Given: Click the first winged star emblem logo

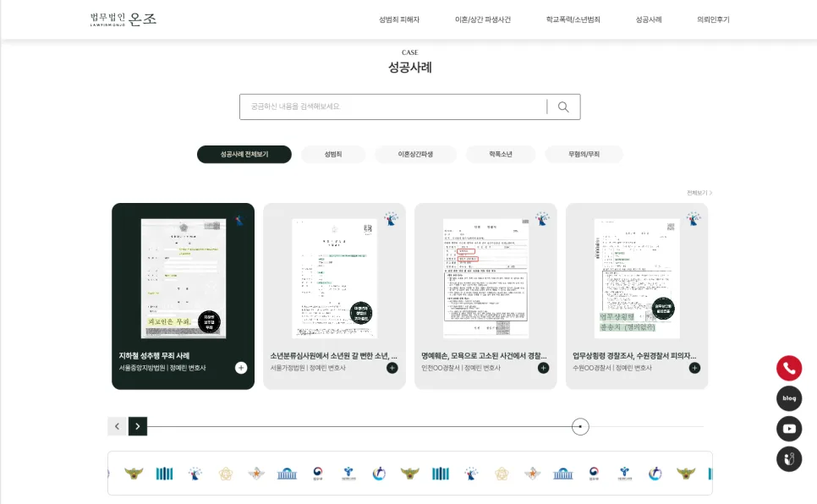Looking at the screenshot, I should 256,474.
